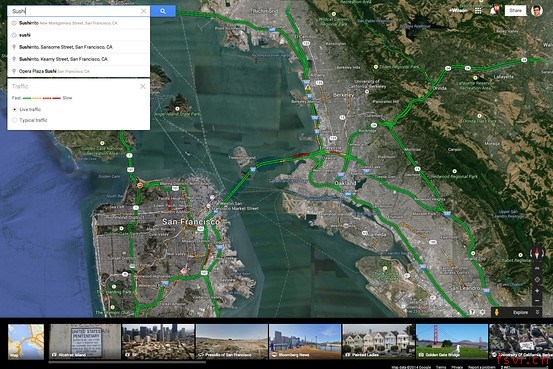Click the Share button
The width and height of the screenshot is (553, 369).
(515, 11)
